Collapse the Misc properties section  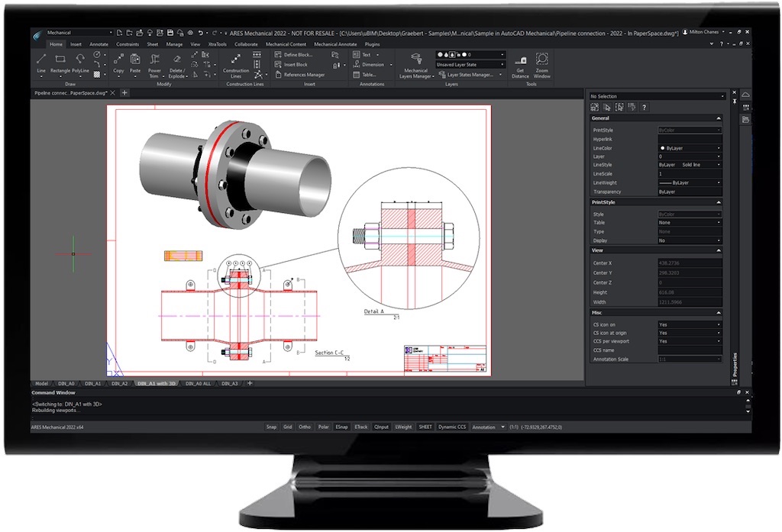click(718, 313)
